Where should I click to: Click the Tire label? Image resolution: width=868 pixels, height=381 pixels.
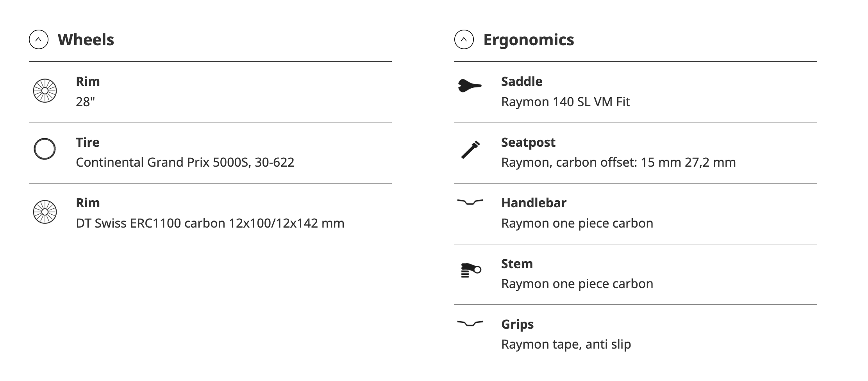88,142
